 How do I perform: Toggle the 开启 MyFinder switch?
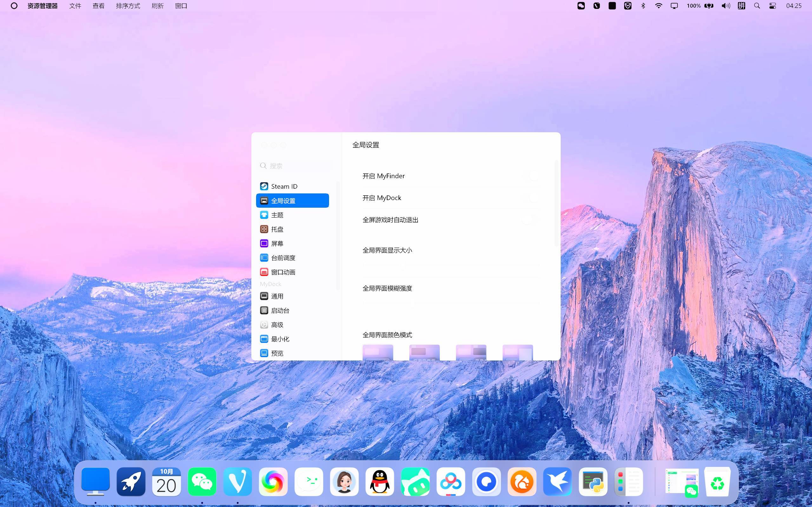(531, 176)
